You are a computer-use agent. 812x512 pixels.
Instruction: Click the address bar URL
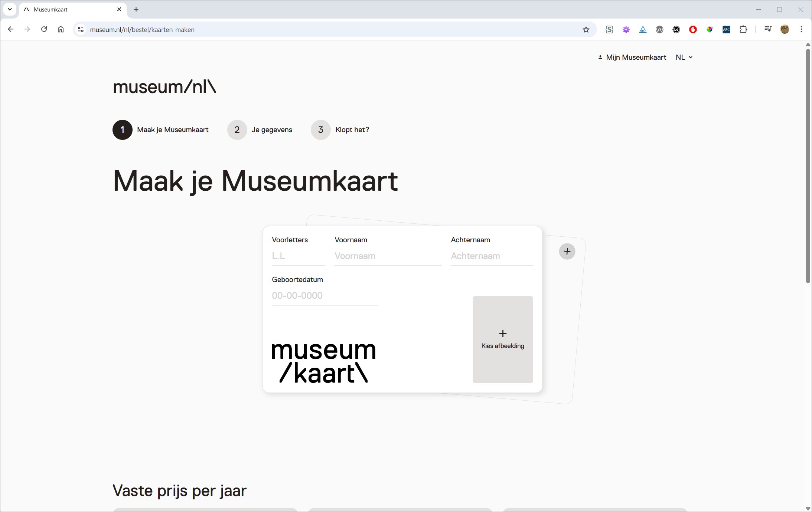pyautogui.click(x=142, y=29)
